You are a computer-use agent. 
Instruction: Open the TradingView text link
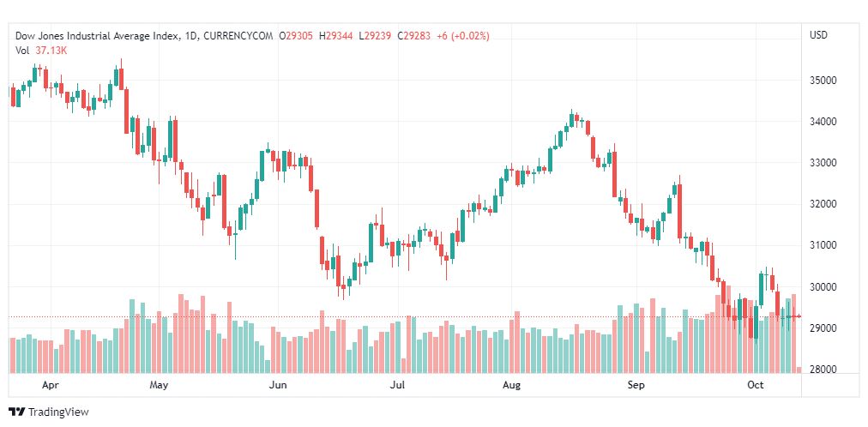point(58,412)
